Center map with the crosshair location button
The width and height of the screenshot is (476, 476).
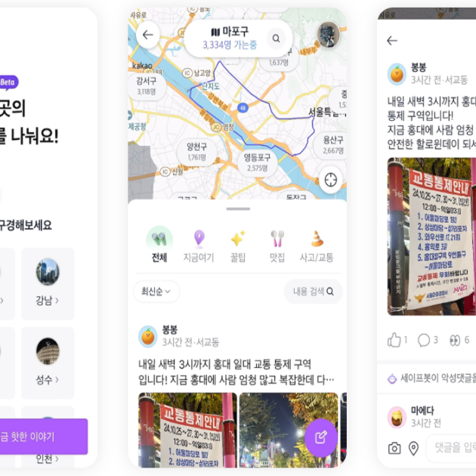(x=331, y=180)
